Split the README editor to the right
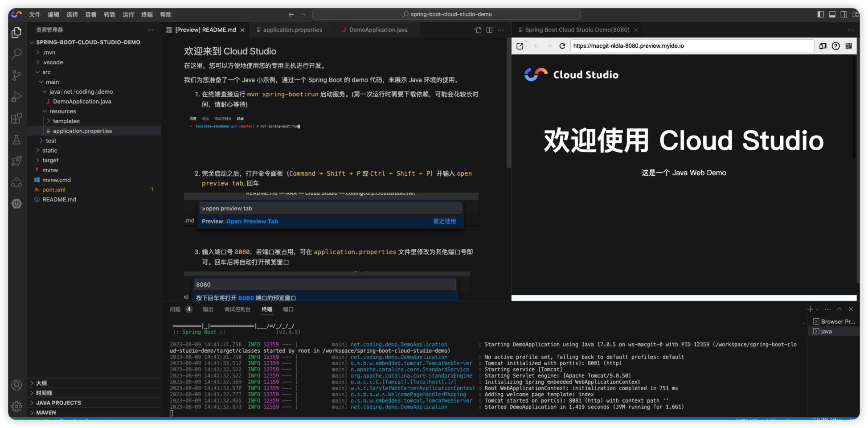 [489, 30]
